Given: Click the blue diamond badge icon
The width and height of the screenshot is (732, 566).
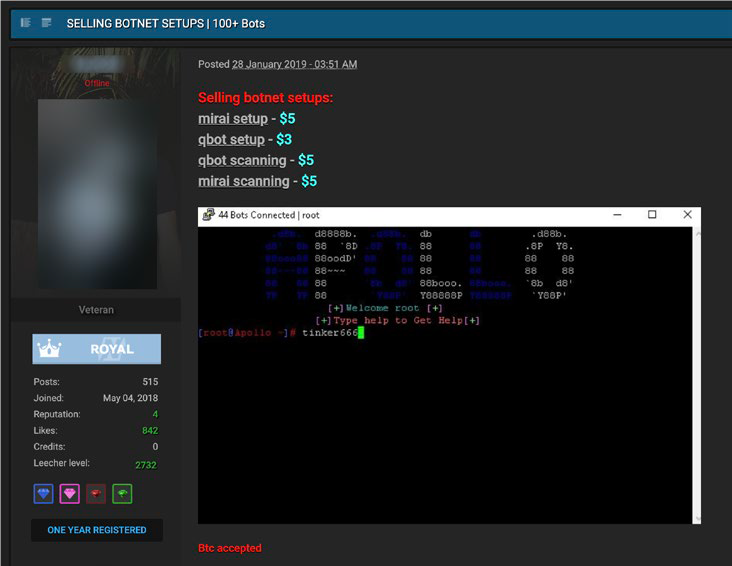Looking at the screenshot, I should tap(43, 494).
